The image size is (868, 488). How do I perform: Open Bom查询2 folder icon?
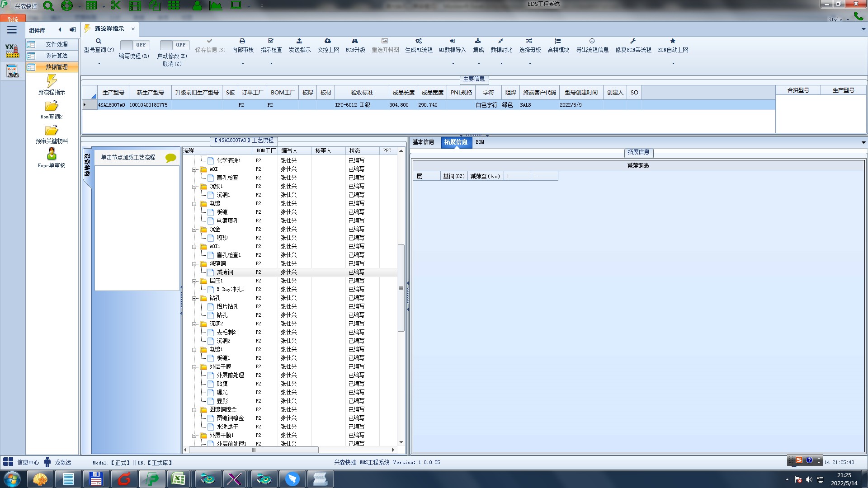pyautogui.click(x=52, y=106)
